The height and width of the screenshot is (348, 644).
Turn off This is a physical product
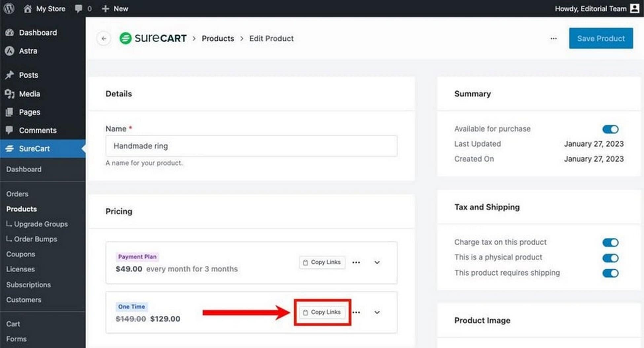(610, 258)
